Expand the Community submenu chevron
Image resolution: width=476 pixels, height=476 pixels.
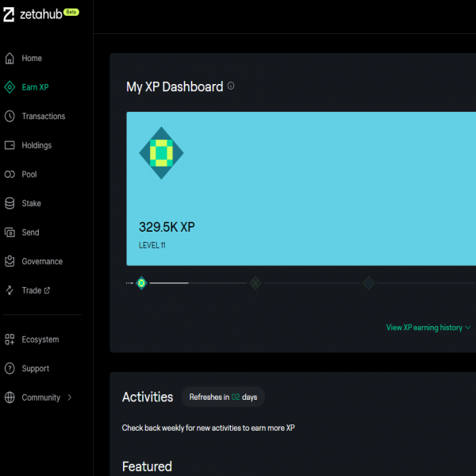pyautogui.click(x=70, y=397)
